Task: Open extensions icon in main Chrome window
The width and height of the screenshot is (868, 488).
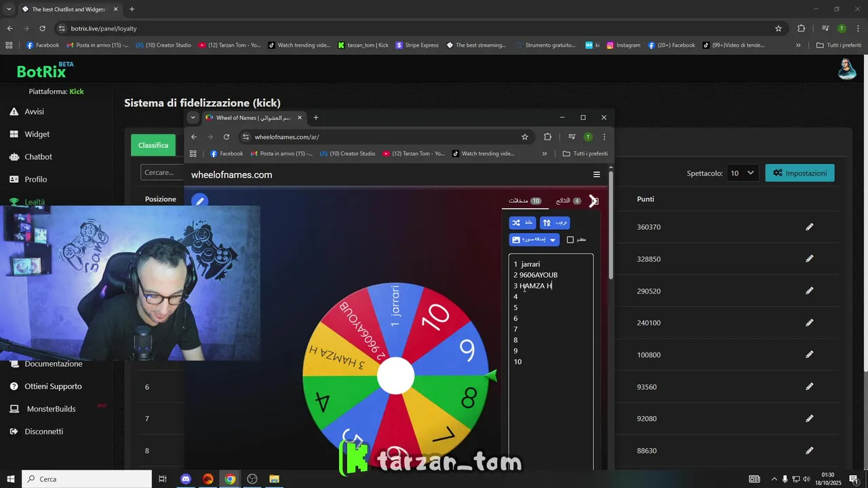Action: (x=801, y=28)
